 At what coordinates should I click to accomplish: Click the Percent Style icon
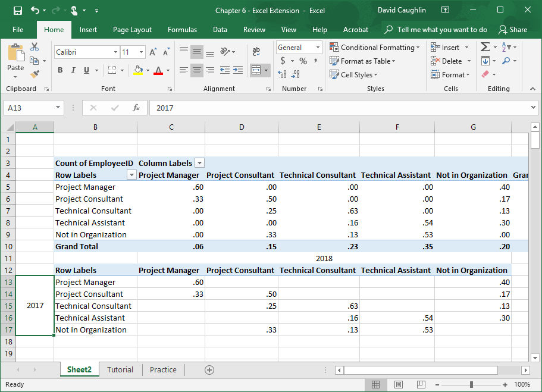(303, 61)
